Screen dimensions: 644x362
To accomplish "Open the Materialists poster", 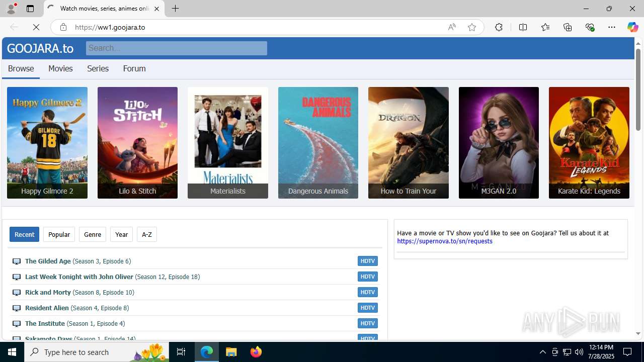I will pyautogui.click(x=228, y=143).
